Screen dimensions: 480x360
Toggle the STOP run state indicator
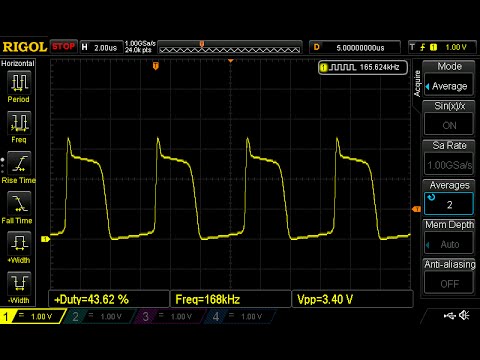point(63,46)
